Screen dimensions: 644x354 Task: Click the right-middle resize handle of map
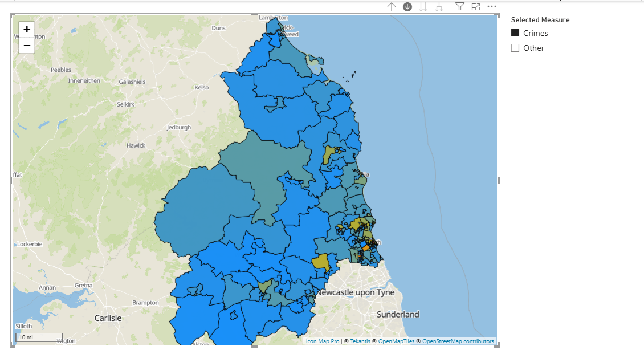pos(499,180)
